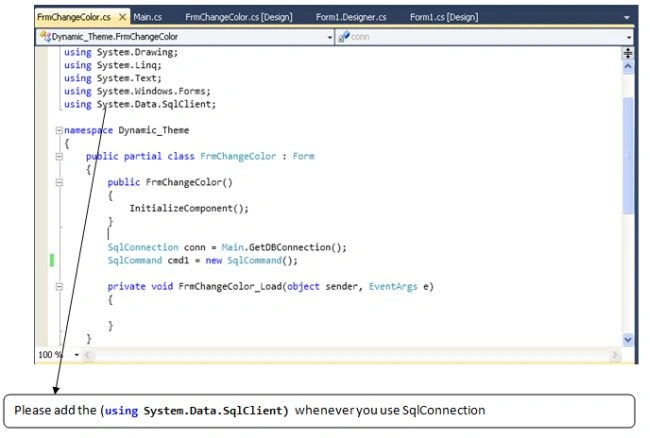Screen dimensions: 650x438
Task: Open the FrmChangeColor.cs [Design] tab
Action: (239, 17)
